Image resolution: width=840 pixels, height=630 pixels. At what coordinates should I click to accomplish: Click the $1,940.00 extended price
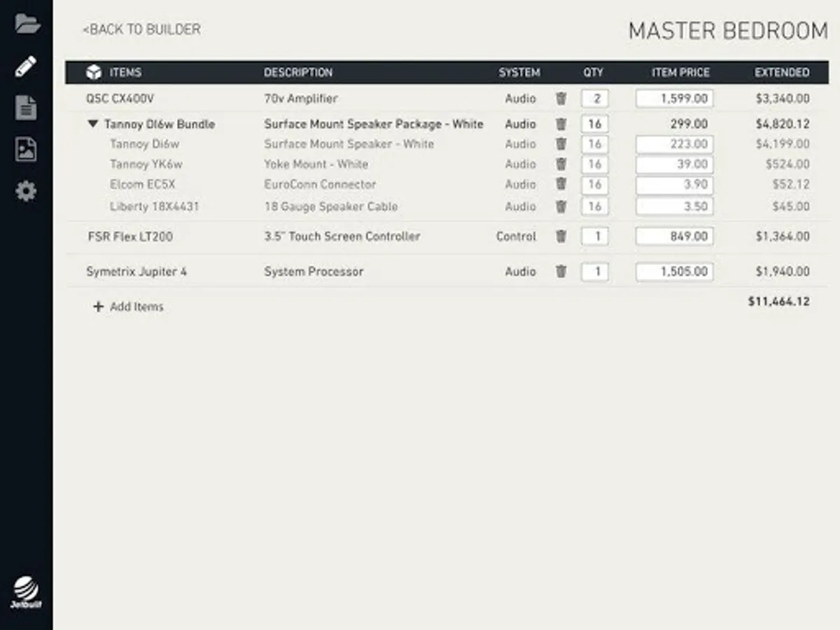783,272
